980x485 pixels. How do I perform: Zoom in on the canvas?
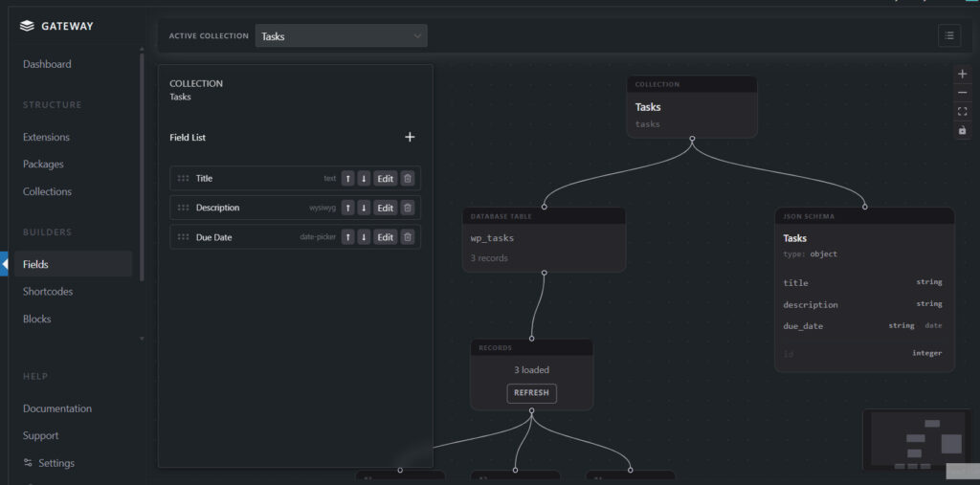click(962, 74)
